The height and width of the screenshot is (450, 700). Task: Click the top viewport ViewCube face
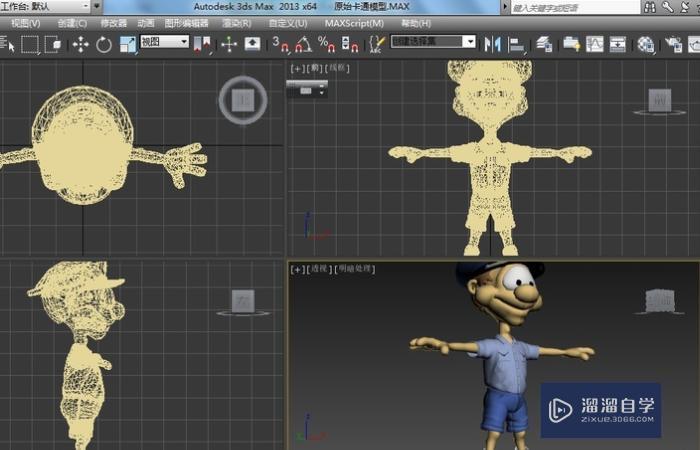[243, 100]
